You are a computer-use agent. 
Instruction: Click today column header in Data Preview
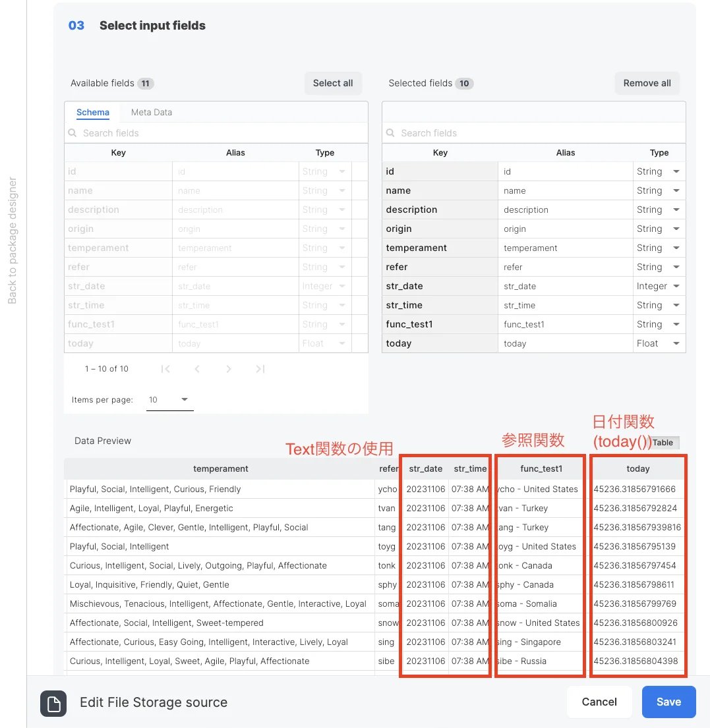coord(638,469)
